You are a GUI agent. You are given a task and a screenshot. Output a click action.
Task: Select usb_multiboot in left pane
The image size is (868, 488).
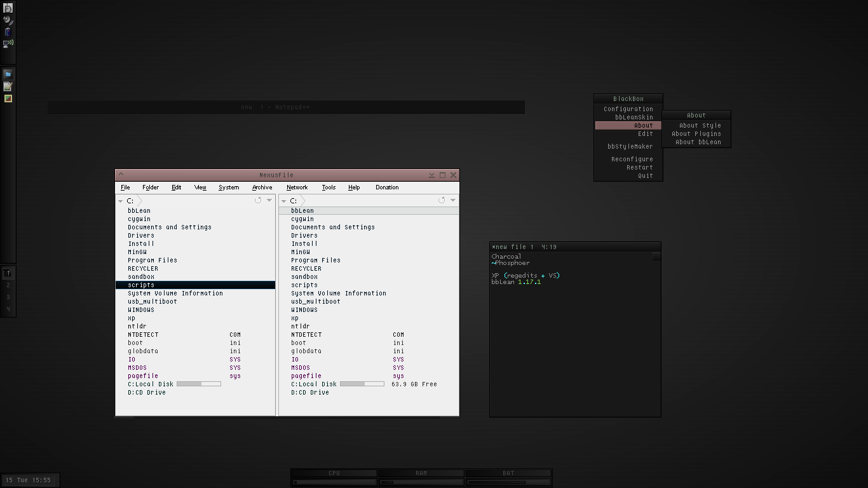[x=196, y=301]
